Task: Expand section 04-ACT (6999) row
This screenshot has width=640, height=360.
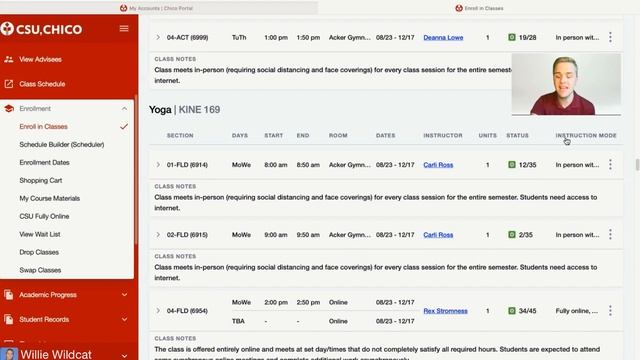Action: [158, 37]
